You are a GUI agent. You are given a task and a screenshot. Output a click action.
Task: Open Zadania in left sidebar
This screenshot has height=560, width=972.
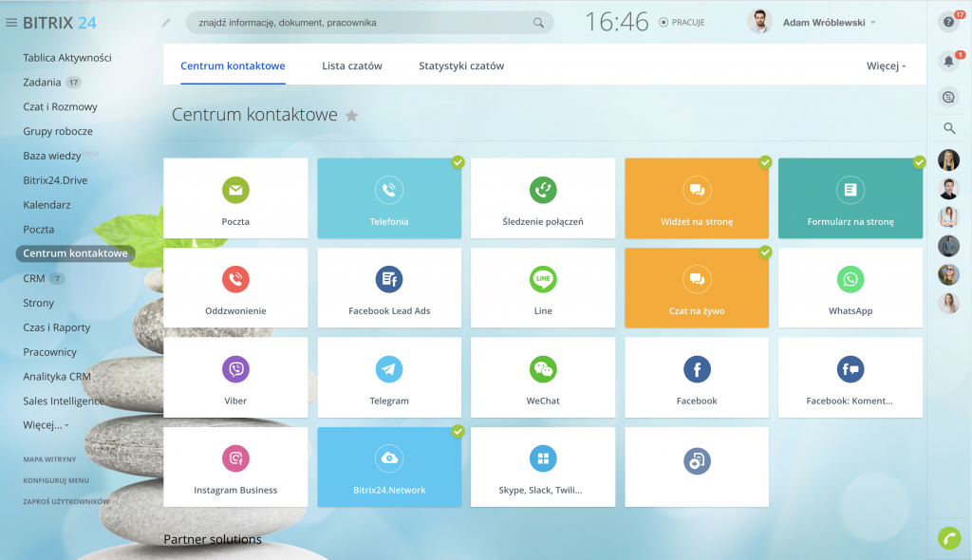click(42, 83)
